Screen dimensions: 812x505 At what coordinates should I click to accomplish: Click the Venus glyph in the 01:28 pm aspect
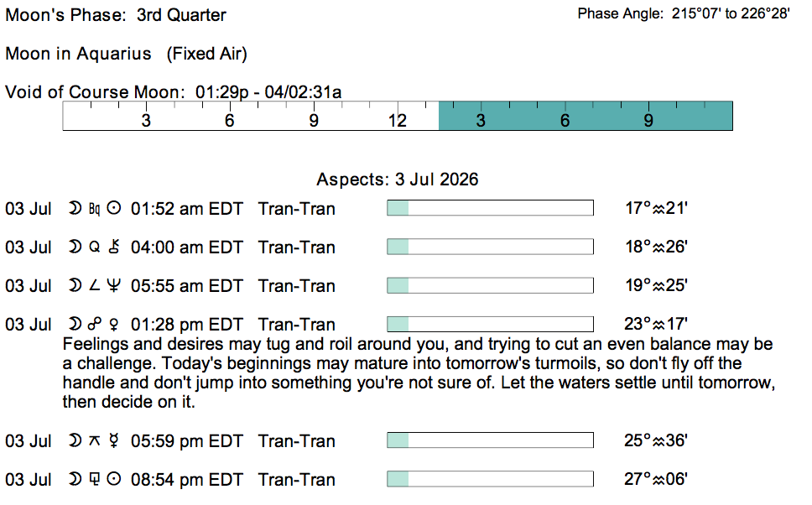coord(114,325)
